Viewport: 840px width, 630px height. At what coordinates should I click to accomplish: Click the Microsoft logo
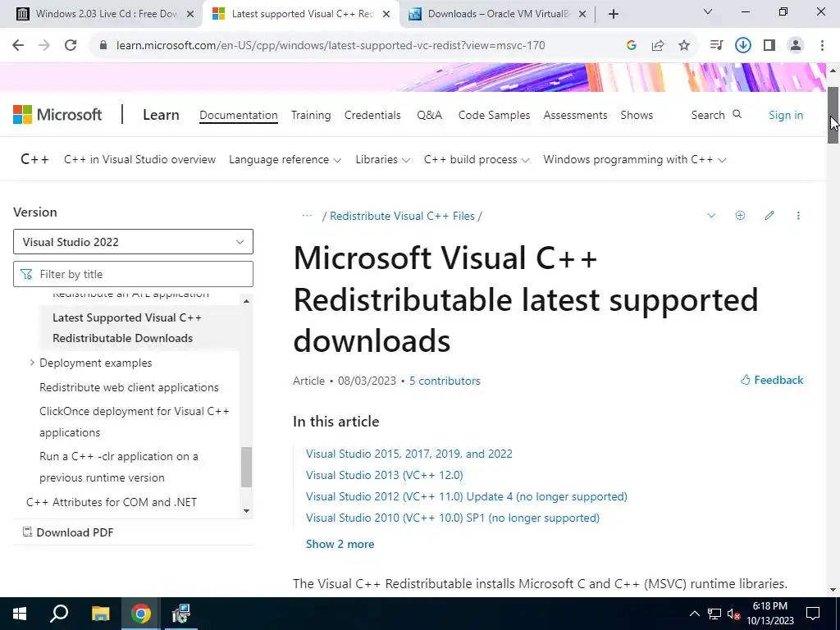57,115
